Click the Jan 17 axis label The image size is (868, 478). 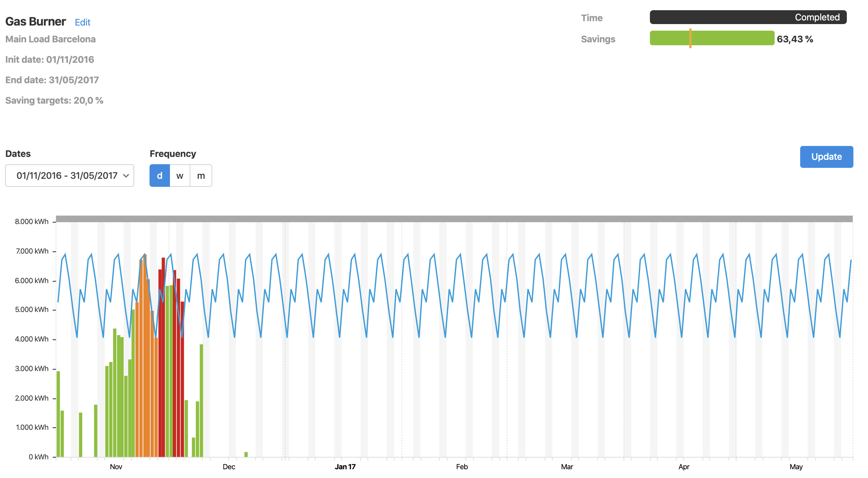(345, 467)
